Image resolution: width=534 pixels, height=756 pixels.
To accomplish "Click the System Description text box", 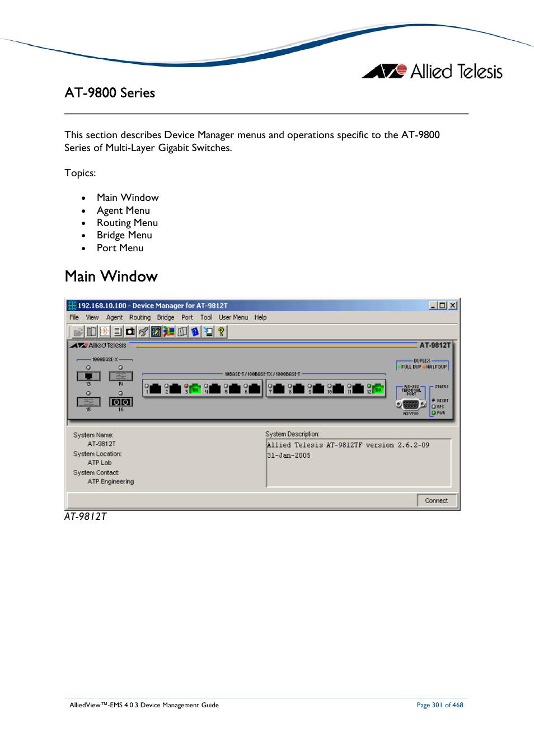I will coord(358,463).
